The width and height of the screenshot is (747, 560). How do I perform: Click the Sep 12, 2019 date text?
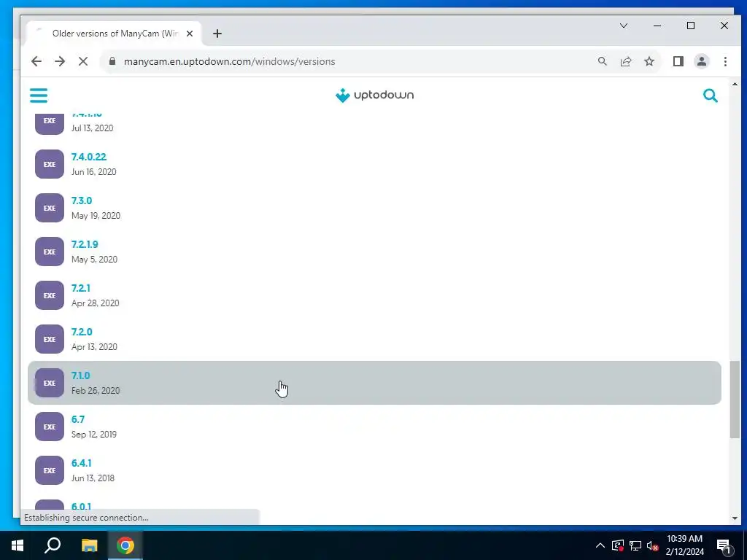[x=94, y=435]
